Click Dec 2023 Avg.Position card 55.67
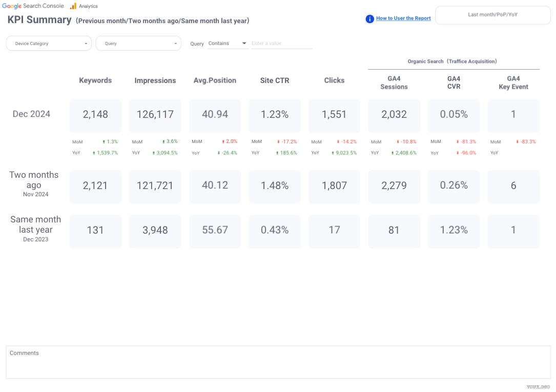The height and width of the screenshot is (392, 556). [215, 231]
